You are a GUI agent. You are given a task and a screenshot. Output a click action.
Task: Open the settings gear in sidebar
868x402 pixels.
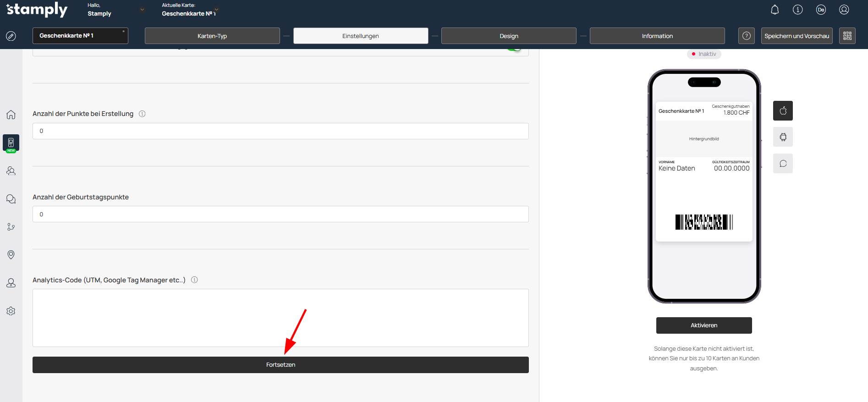click(11, 311)
